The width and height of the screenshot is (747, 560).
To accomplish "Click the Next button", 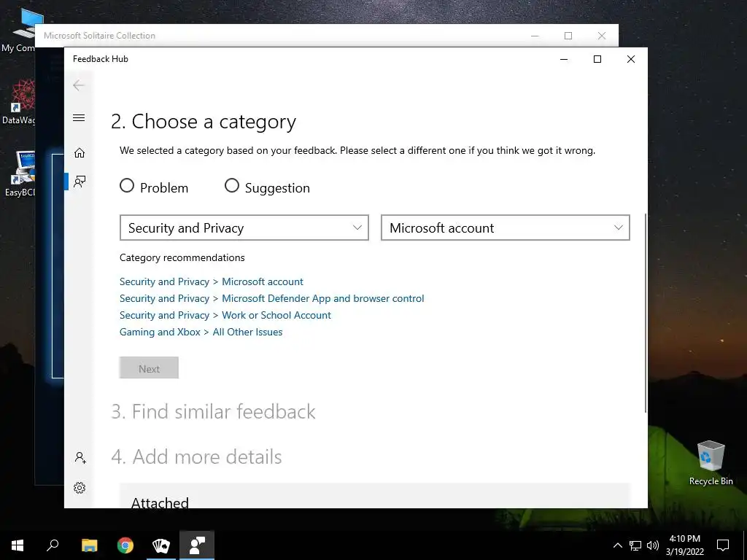I will click(x=149, y=368).
